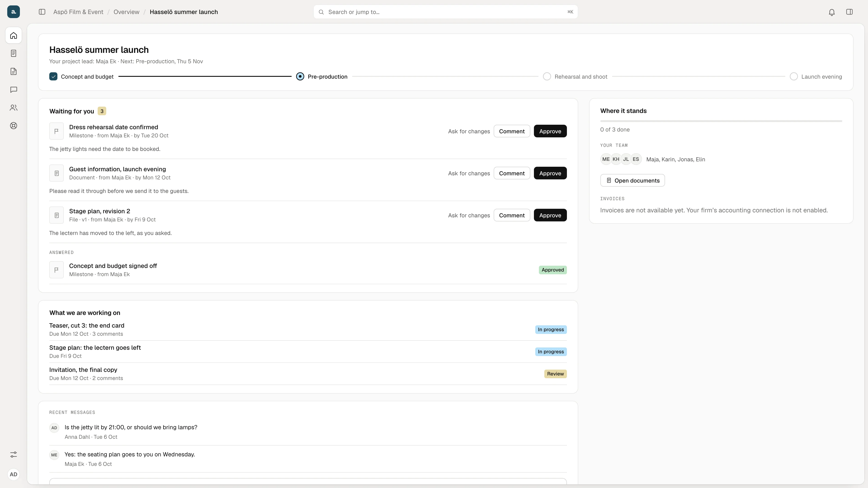Select the Launch evening stage radio
The image size is (868, 488).
[x=794, y=76]
